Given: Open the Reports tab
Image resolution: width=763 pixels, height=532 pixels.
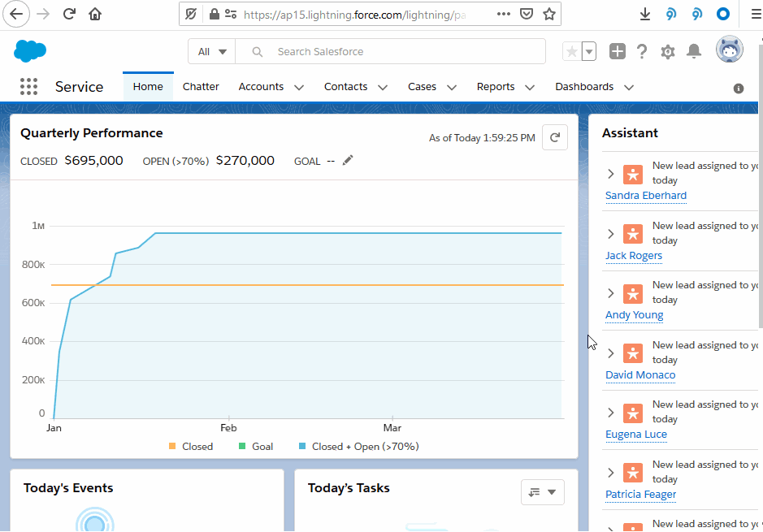Looking at the screenshot, I should point(496,87).
